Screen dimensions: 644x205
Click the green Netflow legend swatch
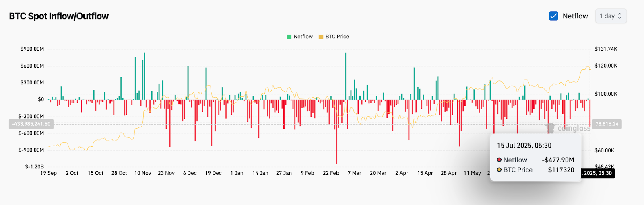click(289, 37)
